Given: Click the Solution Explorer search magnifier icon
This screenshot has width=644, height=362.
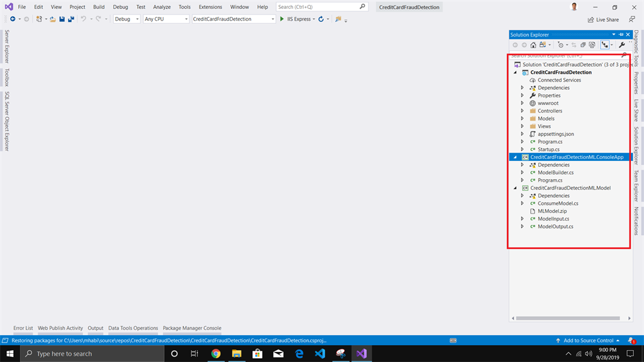Looking at the screenshot, I should pos(625,55).
